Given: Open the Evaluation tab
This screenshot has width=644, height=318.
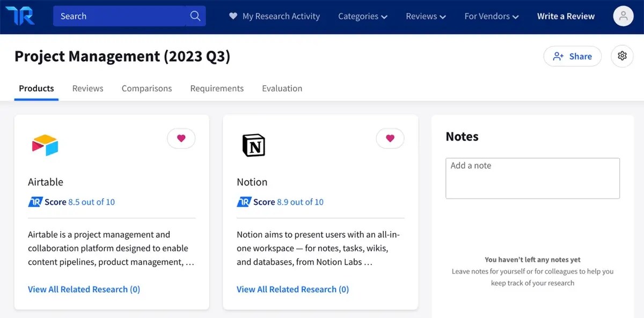Looking at the screenshot, I should coord(282,88).
